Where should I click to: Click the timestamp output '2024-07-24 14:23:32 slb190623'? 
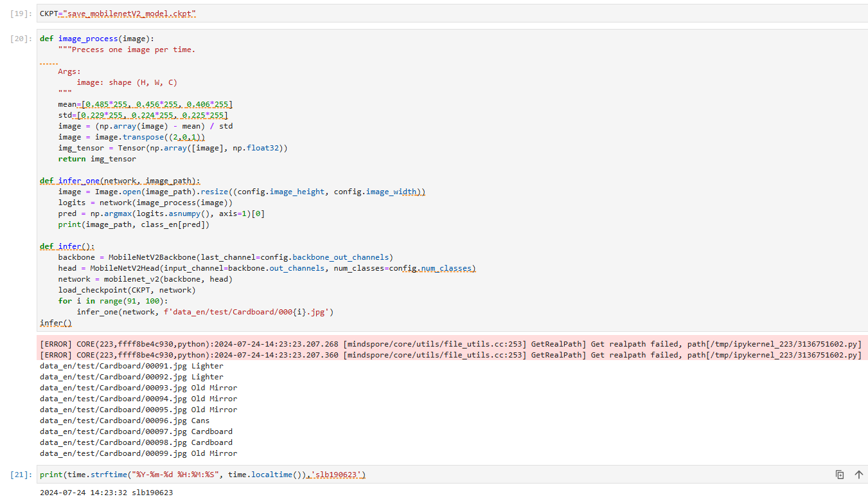[106, 493]
